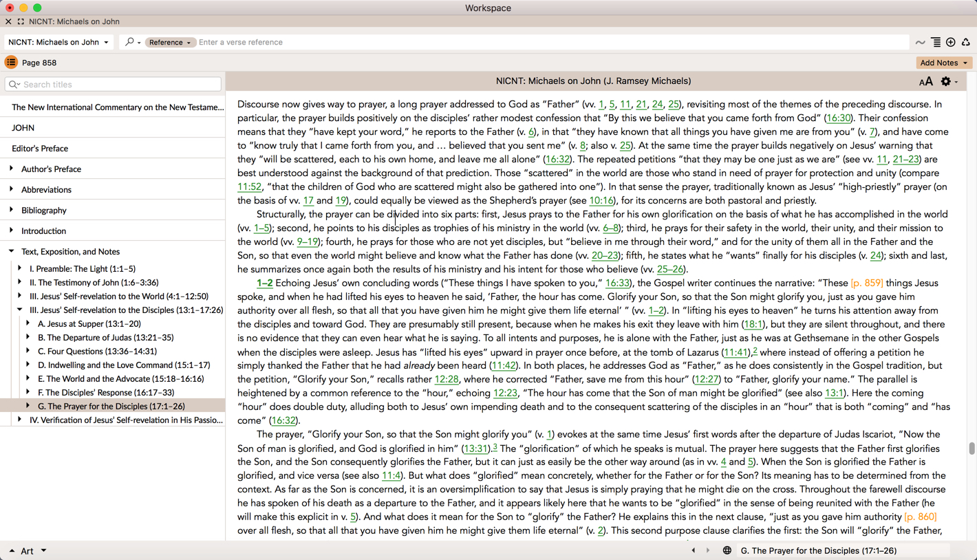Click the Add Notes button
The width and height of the screenshot is (977, 560).
click(943, 63)
